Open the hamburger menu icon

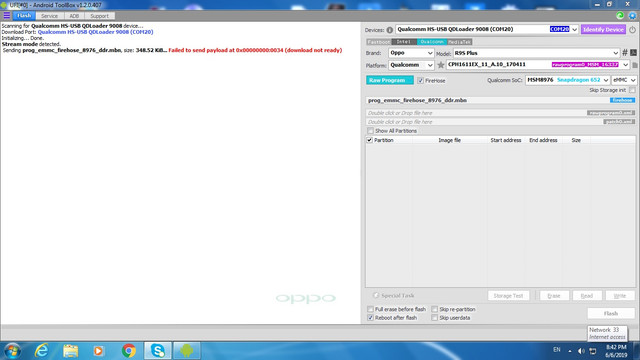point(7,16)
